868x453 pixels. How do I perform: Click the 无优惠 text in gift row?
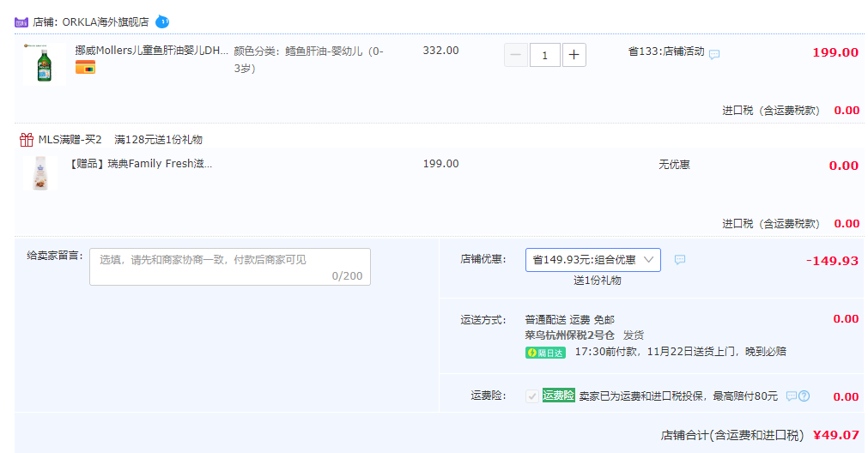point(674,165)
